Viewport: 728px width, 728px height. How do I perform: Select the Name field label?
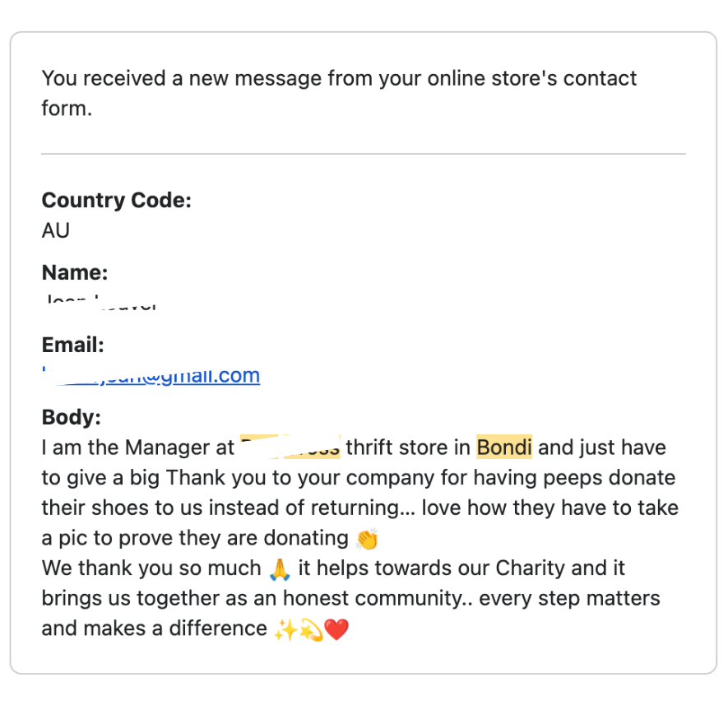(75, 272)
